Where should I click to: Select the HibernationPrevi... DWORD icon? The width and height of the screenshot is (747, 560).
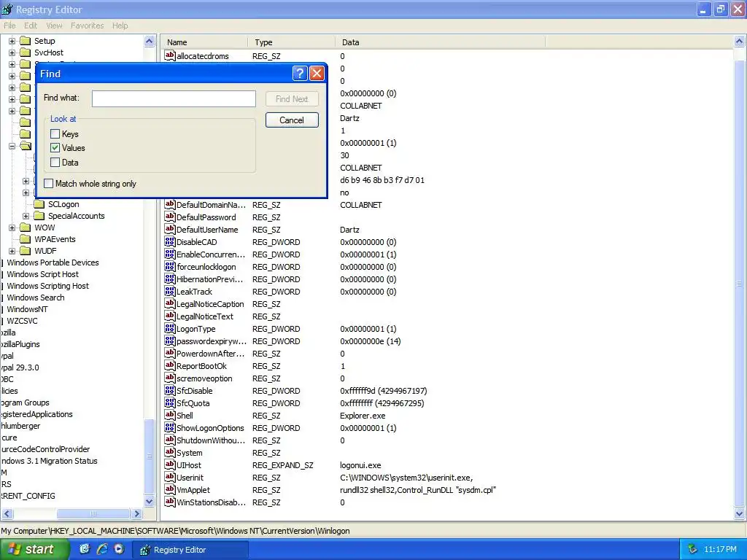pyautogui.click(x=169, y=279)
